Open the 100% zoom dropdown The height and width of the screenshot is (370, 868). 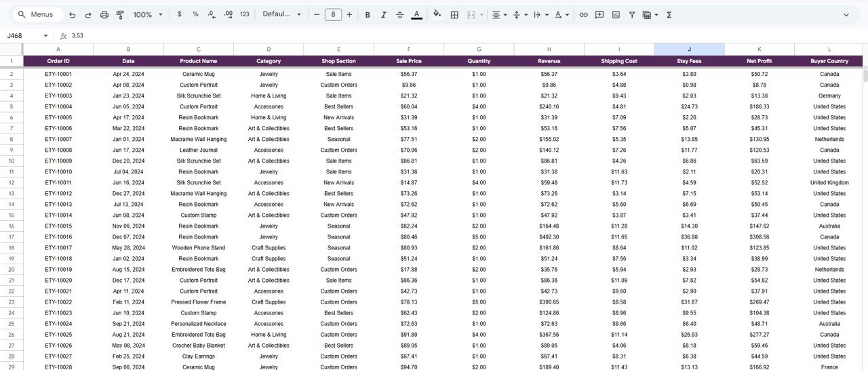148,14
